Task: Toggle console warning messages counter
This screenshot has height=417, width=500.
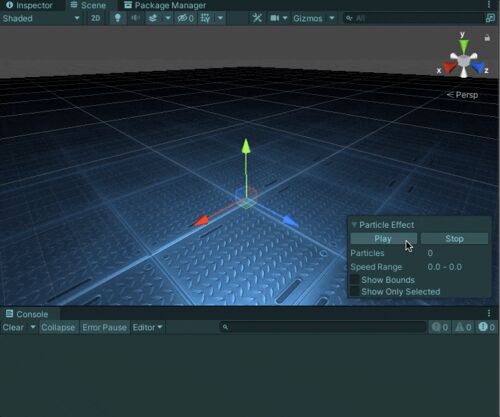Action: pos(463,327)
